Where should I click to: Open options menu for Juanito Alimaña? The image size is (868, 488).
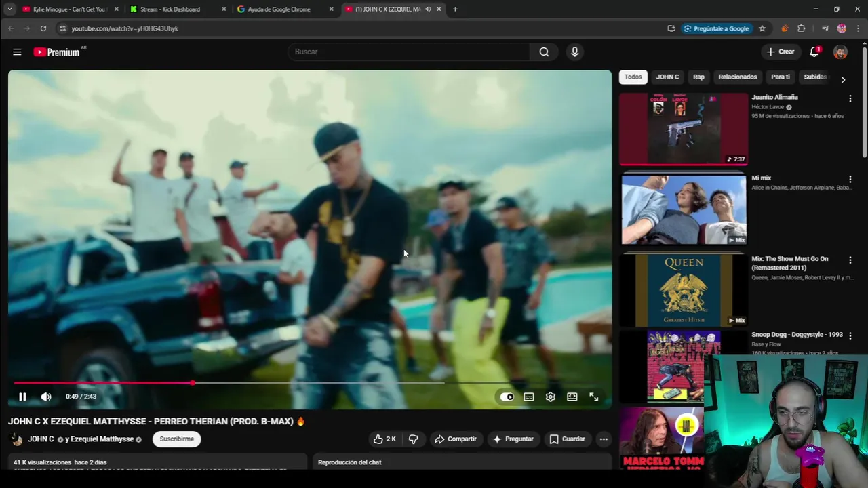850,99
